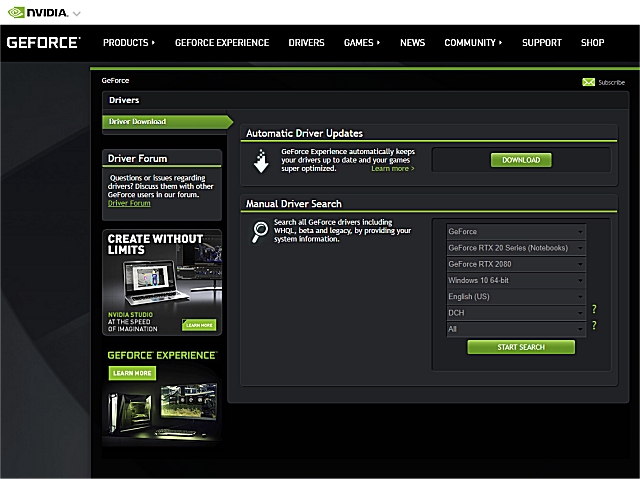
Task: Select the Driver Download sidebar tab
Action: [x=167, y=122]
